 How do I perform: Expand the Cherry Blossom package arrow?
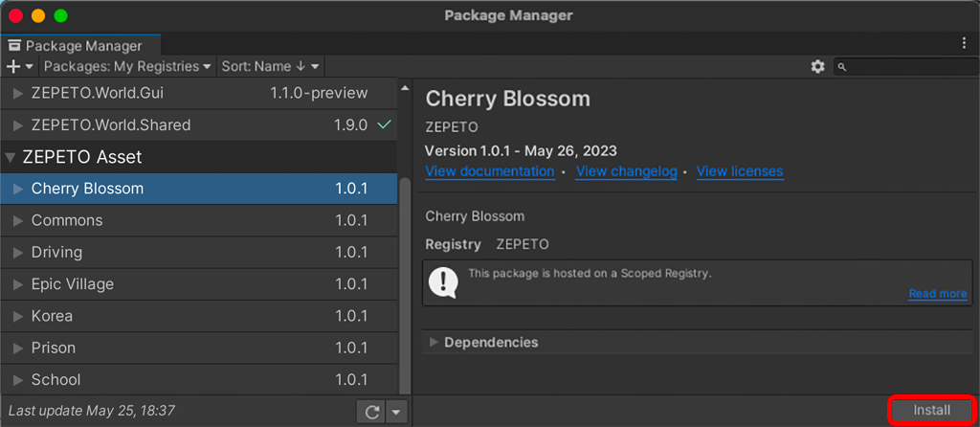point(19,189)
